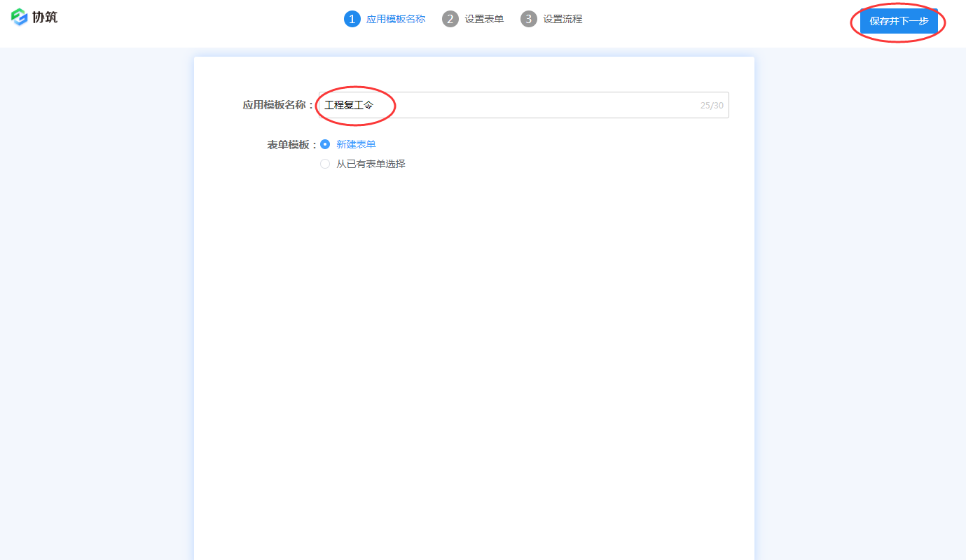Image resolution: width=966 pixels, height=560 pixels.
Task: Click the blue filled radio dot icon
Action: point(324,143)
